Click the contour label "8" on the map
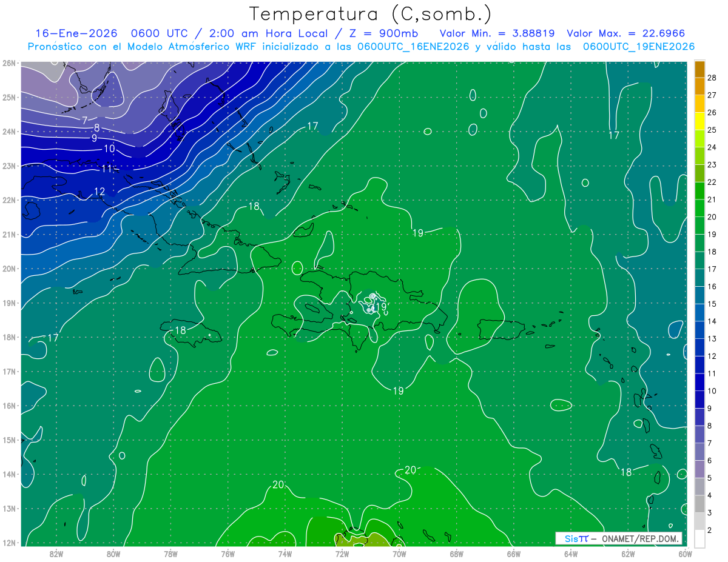 coord(97,128)
